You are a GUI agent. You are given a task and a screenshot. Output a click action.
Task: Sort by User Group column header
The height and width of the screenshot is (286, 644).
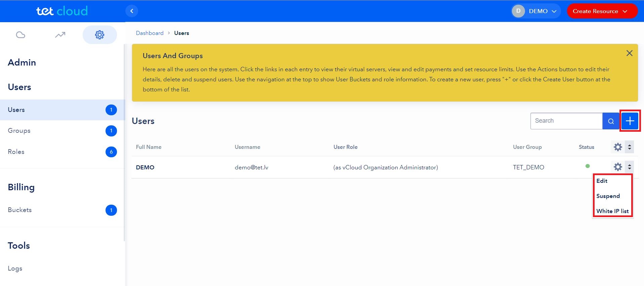(527, 147)
